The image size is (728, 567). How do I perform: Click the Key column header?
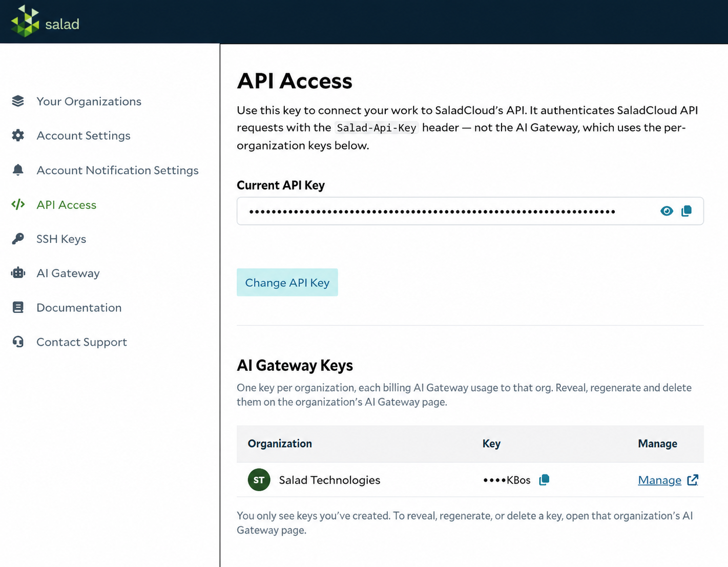[491, 444]
